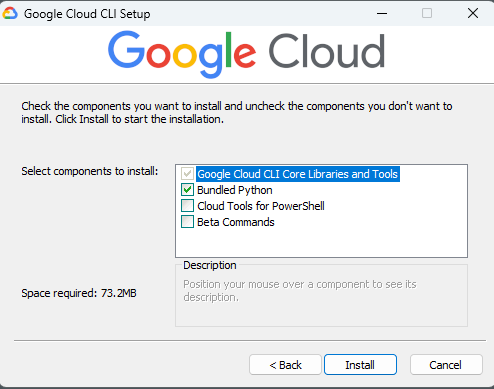Click the Space required 73.2MB text
The width and height of the screenshot is (494, 389).
79,293
